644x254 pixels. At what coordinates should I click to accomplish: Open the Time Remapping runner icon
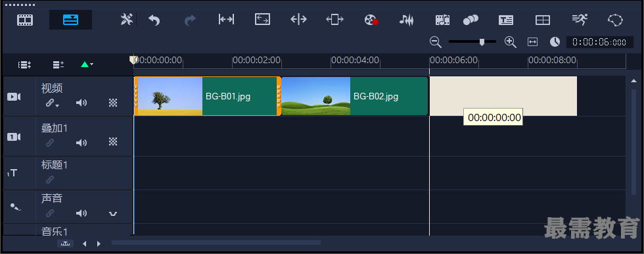coord(580,19)
